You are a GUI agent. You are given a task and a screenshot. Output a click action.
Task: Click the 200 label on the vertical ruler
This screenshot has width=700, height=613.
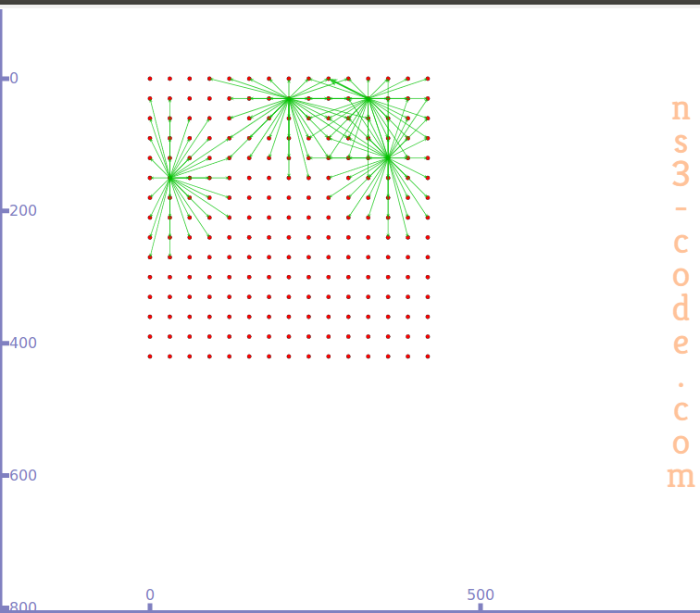(x=23, y=210)
